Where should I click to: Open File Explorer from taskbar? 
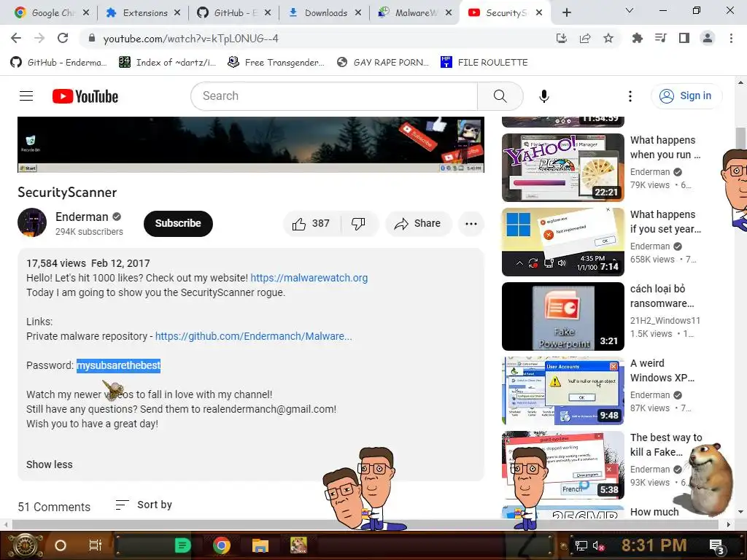pyautogui.click(x=260, y=545)
